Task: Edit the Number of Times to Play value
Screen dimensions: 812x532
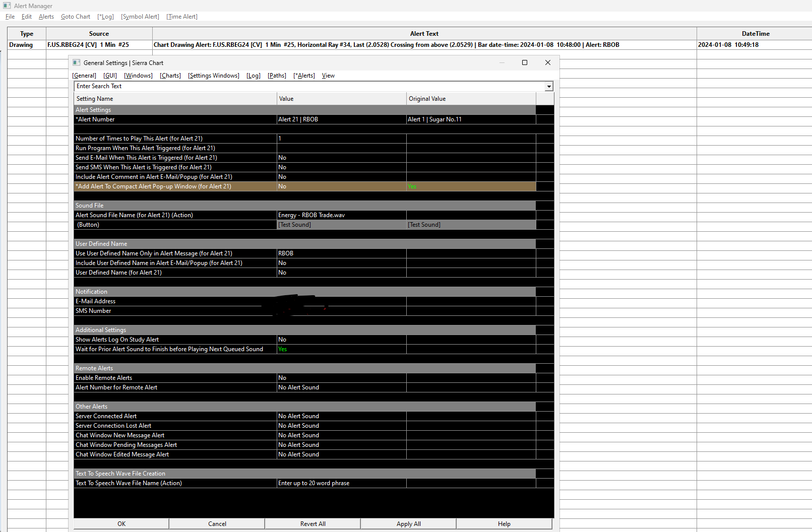Action: tap(341, 139)
